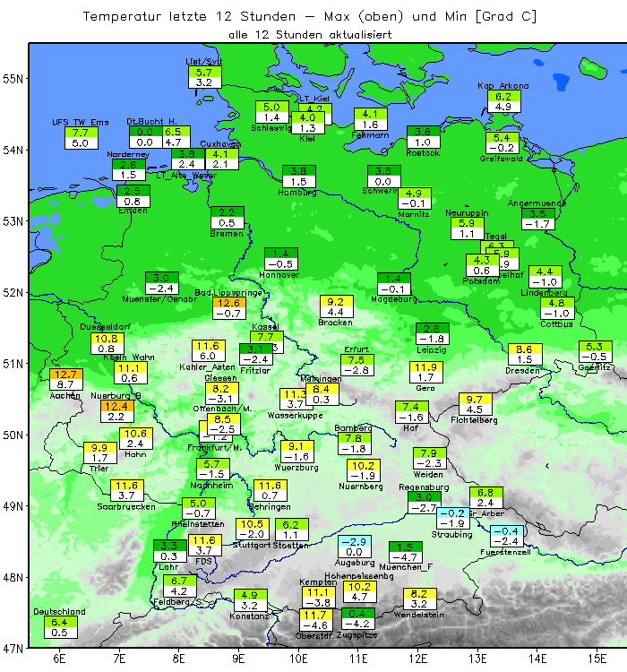627x672 pixels.
Task: Select the Wendelstein station label
Action: coord(418,615)
